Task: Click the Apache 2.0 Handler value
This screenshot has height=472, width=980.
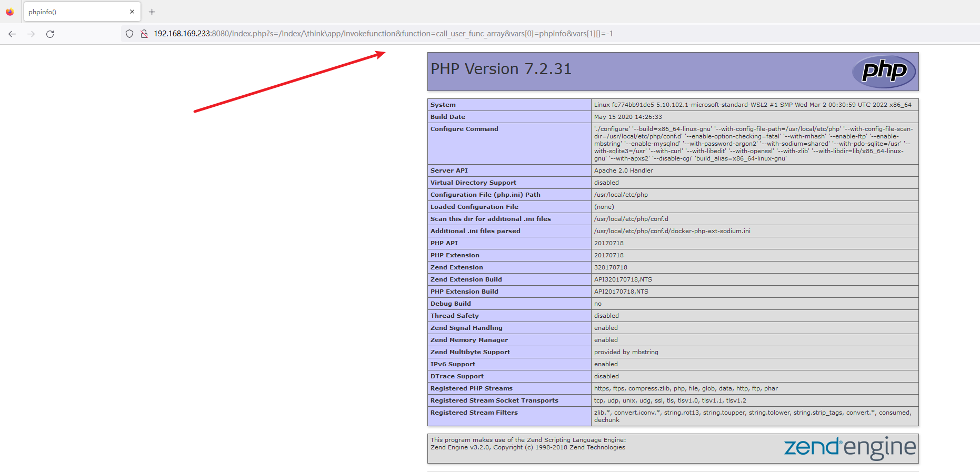Action: pos(624,170)
